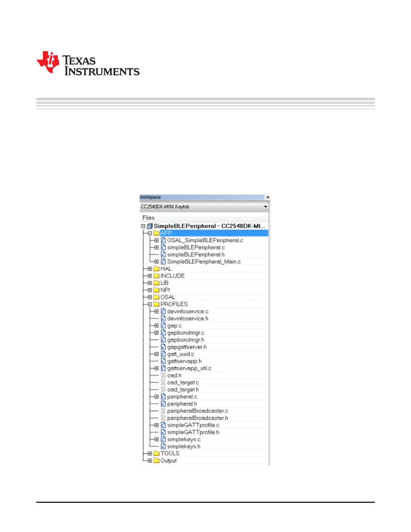Image resolution: width=411 pixels, height=532 pixels.
Task: Click the header icon of simpleGATTprofile.h
Action: point(163,432)
